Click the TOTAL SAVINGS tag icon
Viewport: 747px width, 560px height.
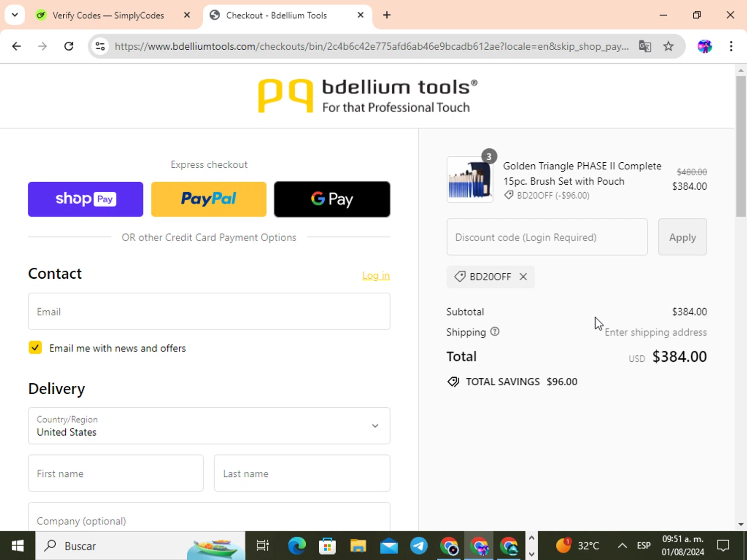[453, 382]
